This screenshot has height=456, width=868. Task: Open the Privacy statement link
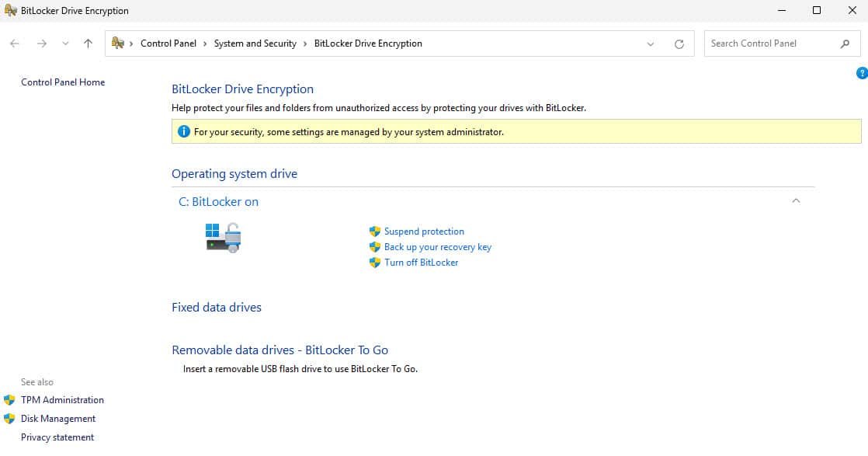[x=57, y=437]
